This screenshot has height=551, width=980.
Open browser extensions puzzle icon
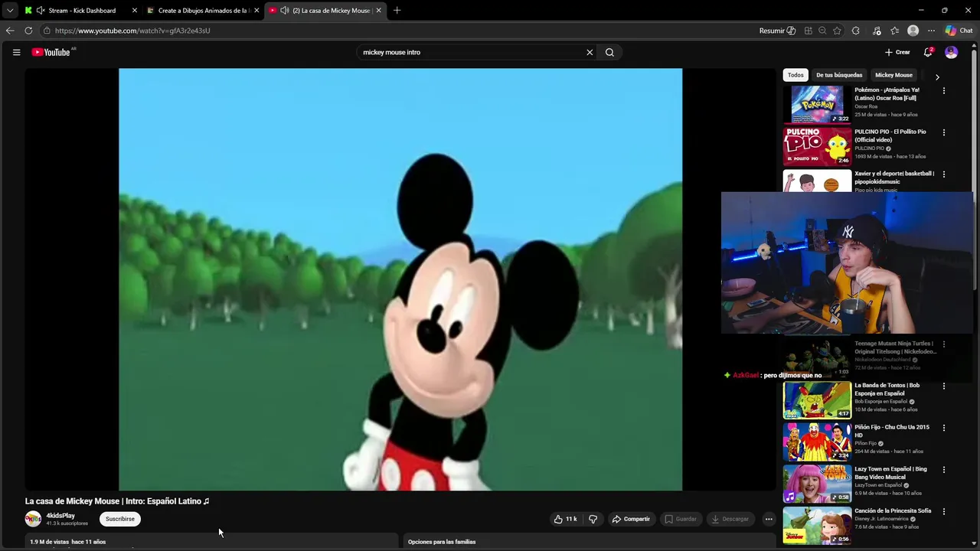tap(855, 31)
